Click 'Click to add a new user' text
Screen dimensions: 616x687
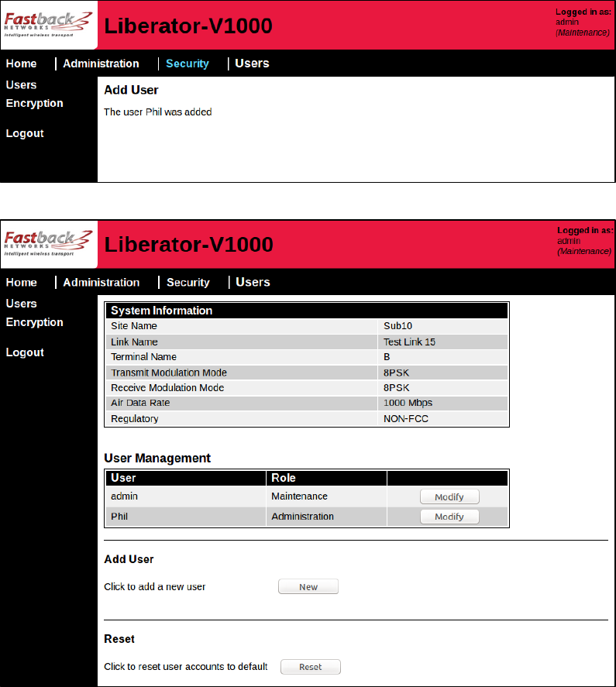coord(155,587)
